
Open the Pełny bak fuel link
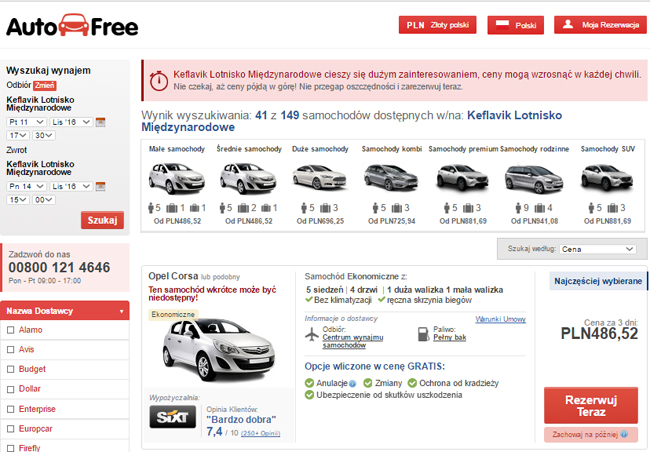[450, 338]
